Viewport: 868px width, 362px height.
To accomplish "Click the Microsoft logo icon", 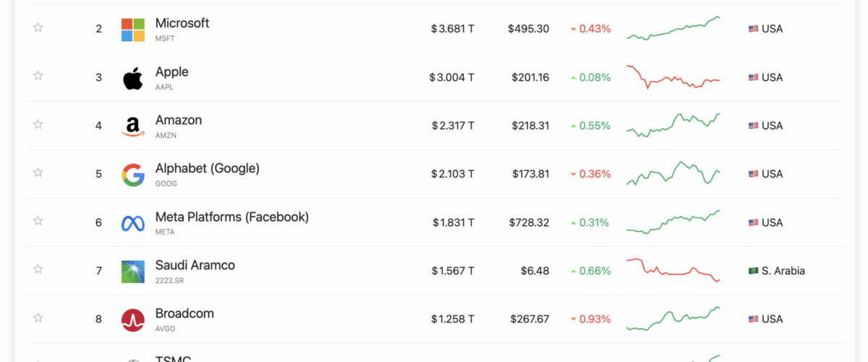I will (133, 30).
